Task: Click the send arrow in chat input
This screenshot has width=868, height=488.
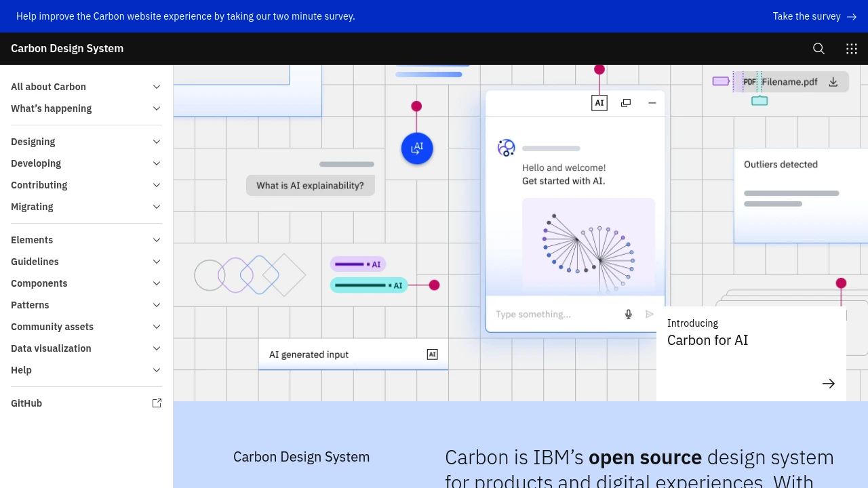Action: click(x=650, y=314)
